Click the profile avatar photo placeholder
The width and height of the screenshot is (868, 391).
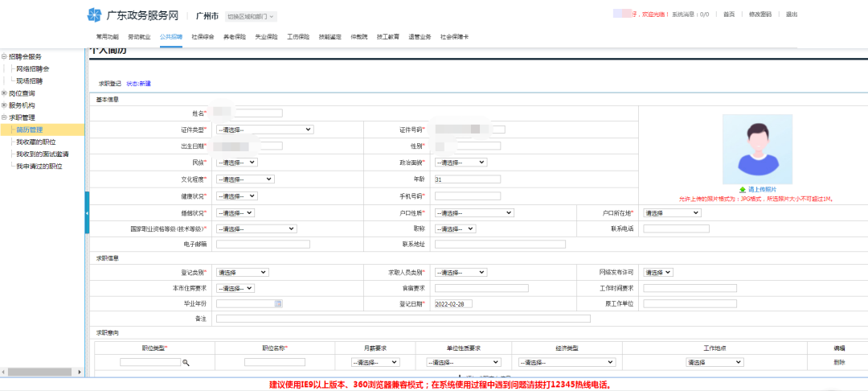pyautogui.click(x=757, y=149)
